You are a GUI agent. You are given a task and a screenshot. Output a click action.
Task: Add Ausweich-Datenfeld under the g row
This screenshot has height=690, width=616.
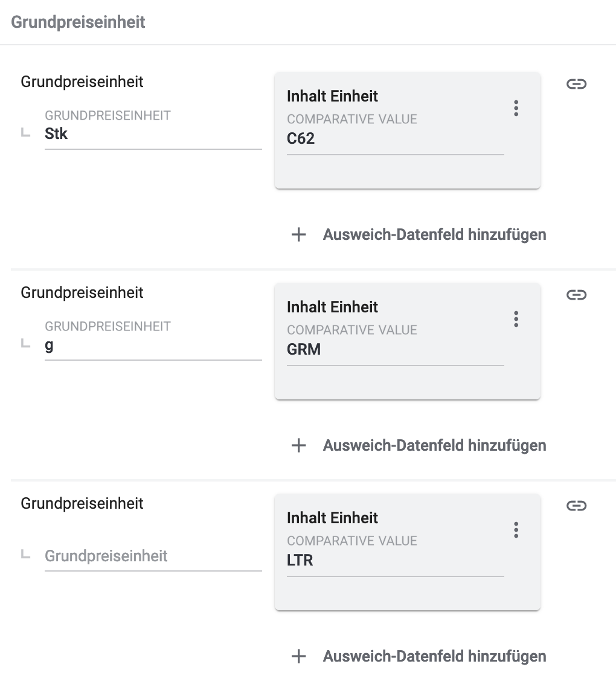434,445
